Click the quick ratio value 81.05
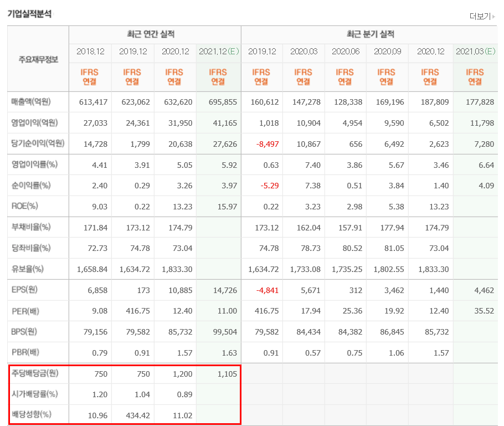This screenshot has height=426, width=504. click(x=394, y=249)
